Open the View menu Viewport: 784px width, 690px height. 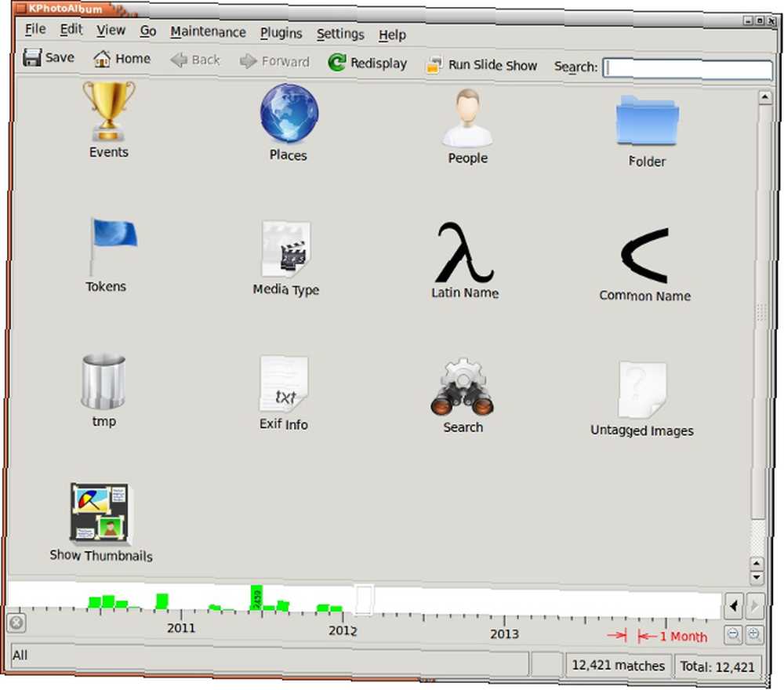[111, 31]
